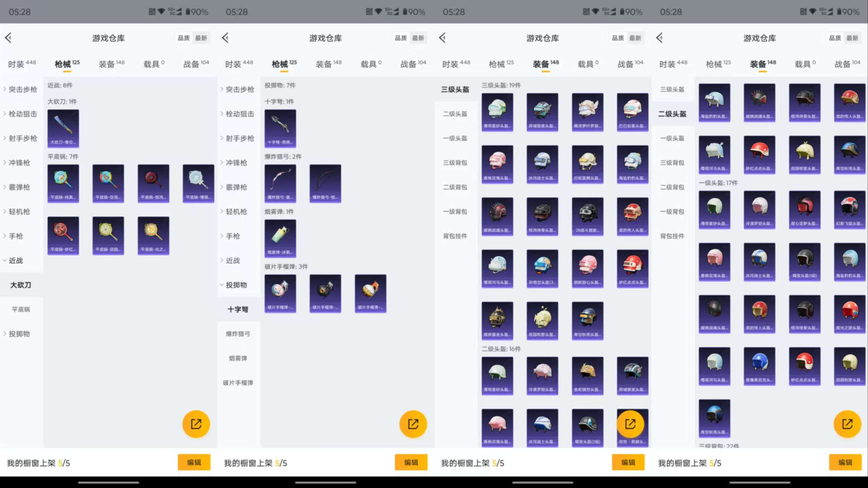
Task: Select an 爆炸猎弓 bow thumbnail
Action: 280,184
